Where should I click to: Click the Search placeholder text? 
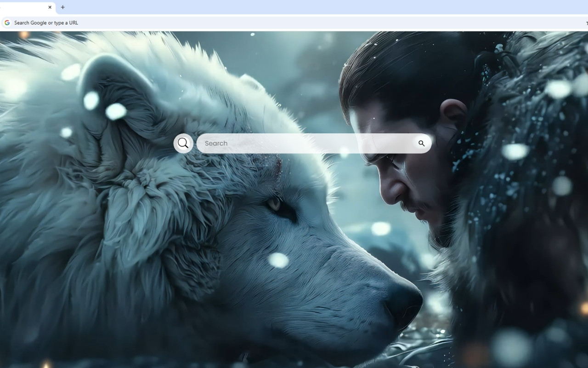click(x=216, y=143)
